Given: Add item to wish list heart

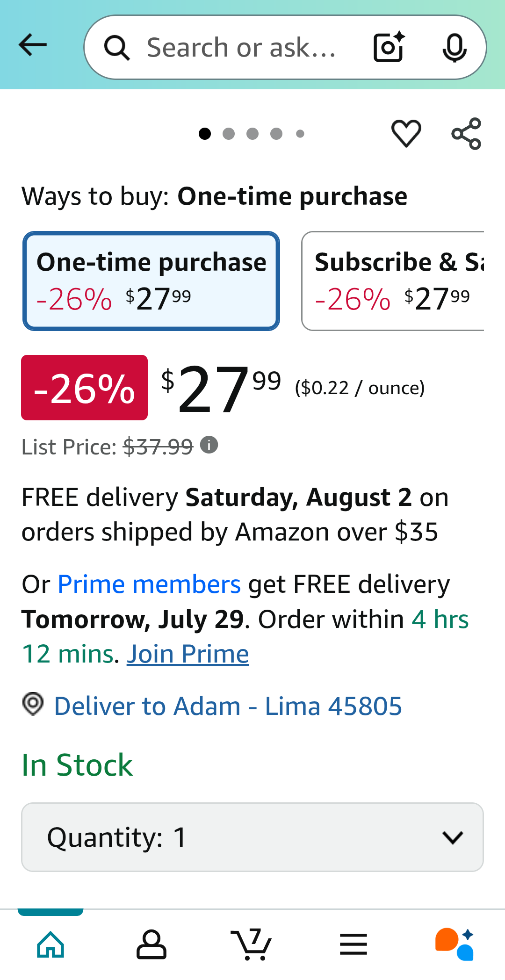Looking at the screenshot, I should coord(406,134).
